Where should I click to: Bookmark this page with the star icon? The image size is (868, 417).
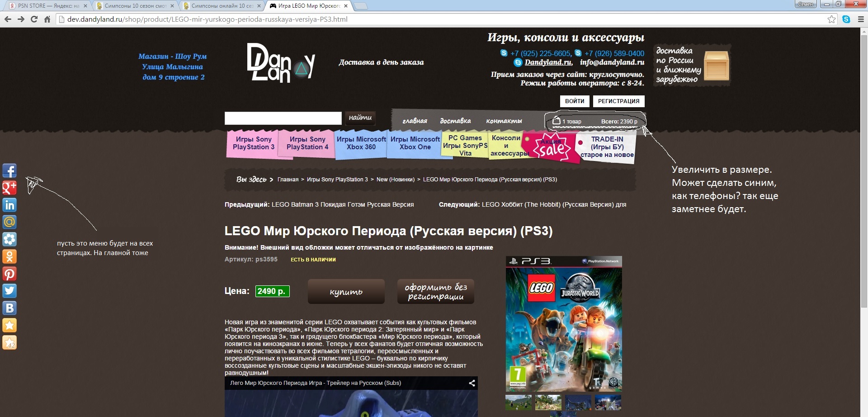[831, 19]
